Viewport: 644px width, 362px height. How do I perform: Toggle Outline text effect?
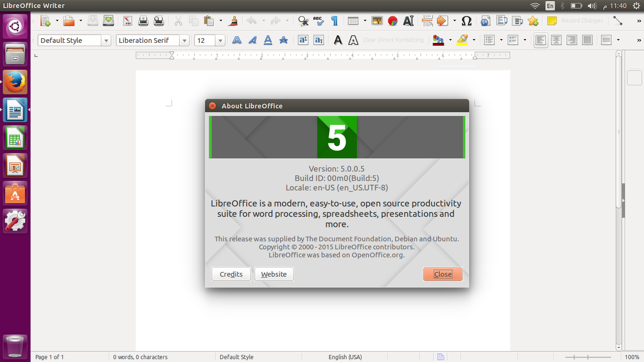click(x=353, y=40)
